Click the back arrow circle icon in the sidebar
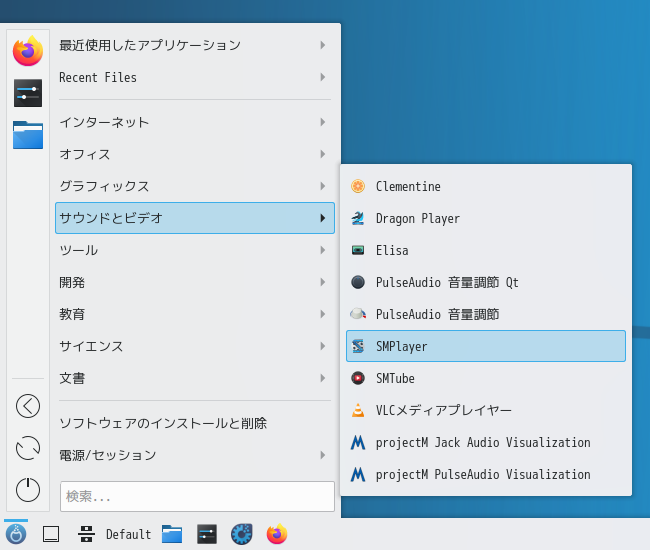The image size is (650, 550). pyautogui.click(x=28, y=406)
